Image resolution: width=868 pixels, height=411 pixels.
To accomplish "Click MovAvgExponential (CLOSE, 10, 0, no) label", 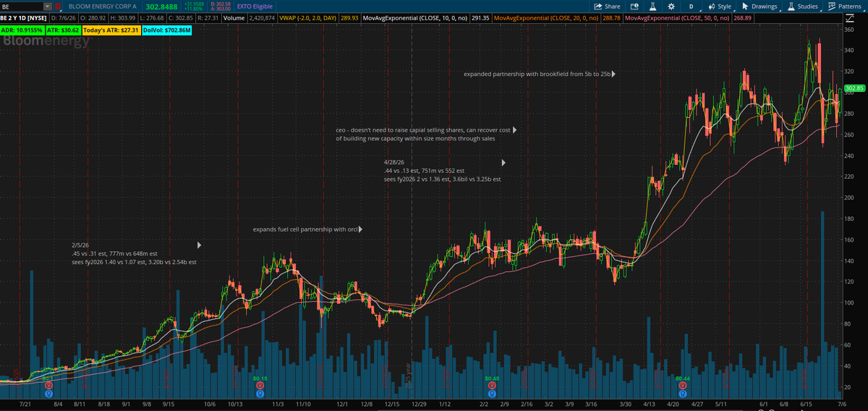I will [x=416, y=17].
